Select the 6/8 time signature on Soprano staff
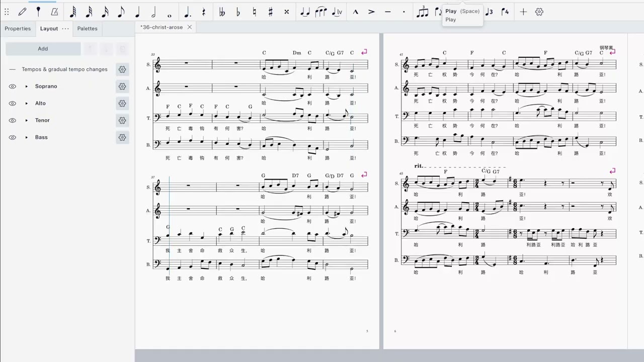Viewport: 644px width, 362px height. [x=514, y=184]
